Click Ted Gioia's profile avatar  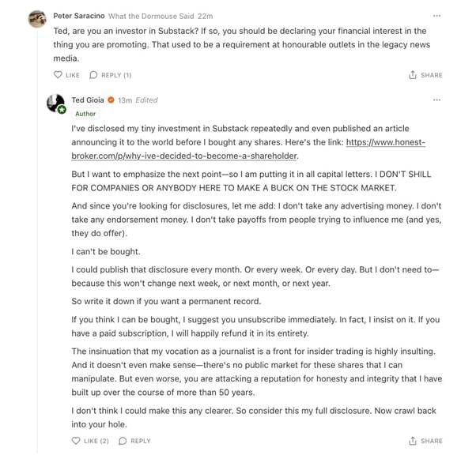coord(55,103)
